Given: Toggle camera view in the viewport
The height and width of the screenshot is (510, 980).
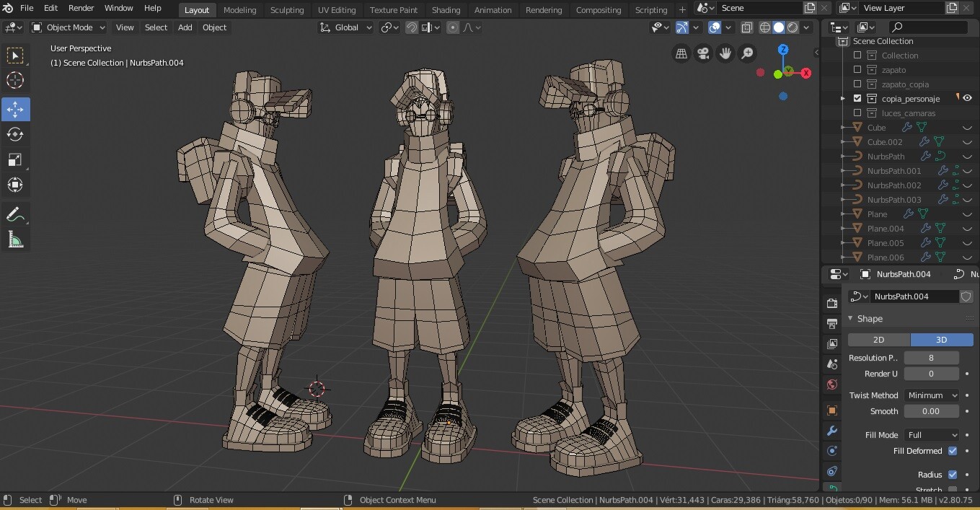Looking at the screenshot, I should [702, 53].
